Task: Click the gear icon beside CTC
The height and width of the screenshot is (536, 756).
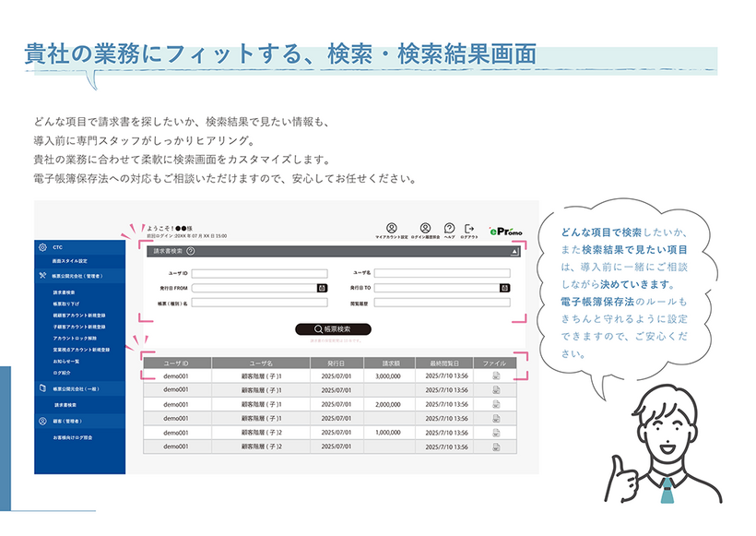Action: [x=41, y=248]
